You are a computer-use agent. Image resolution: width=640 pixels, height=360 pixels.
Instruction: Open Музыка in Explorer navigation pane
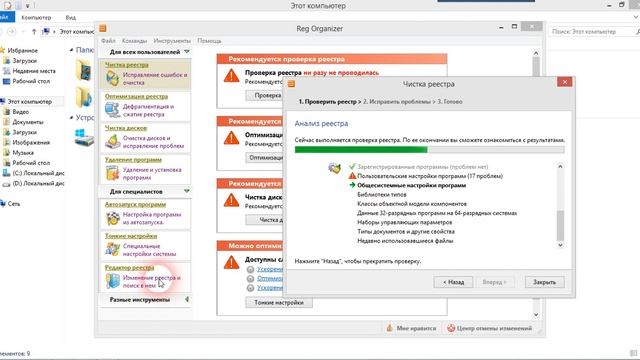[23, 153]
